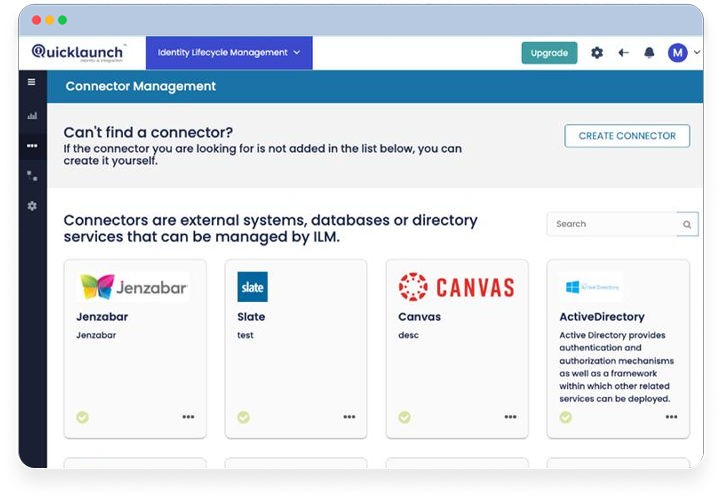Click the Slate logo thumbnail
Screen dimensions: 722x500
pyautogui.click(x=252, y=287)
